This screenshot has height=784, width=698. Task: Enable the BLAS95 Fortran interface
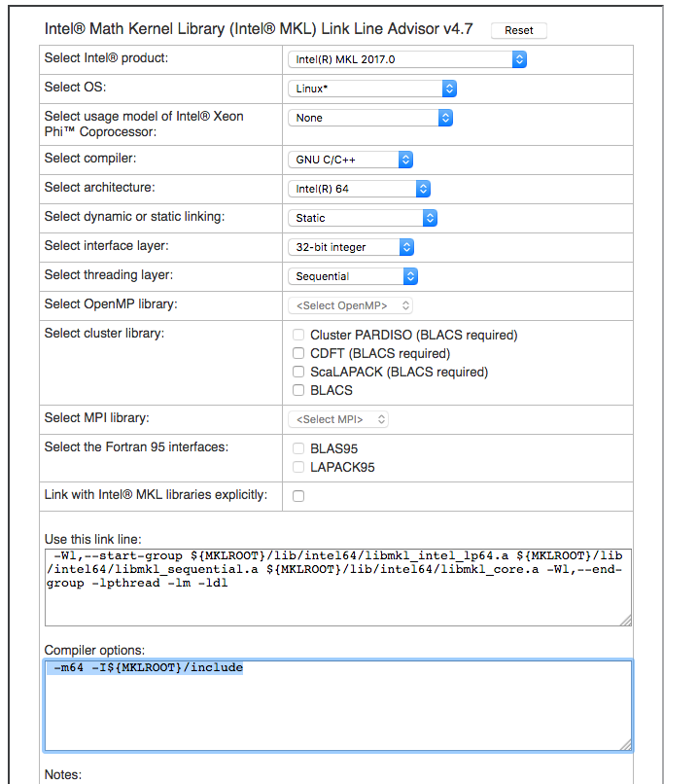click(299, 449)
